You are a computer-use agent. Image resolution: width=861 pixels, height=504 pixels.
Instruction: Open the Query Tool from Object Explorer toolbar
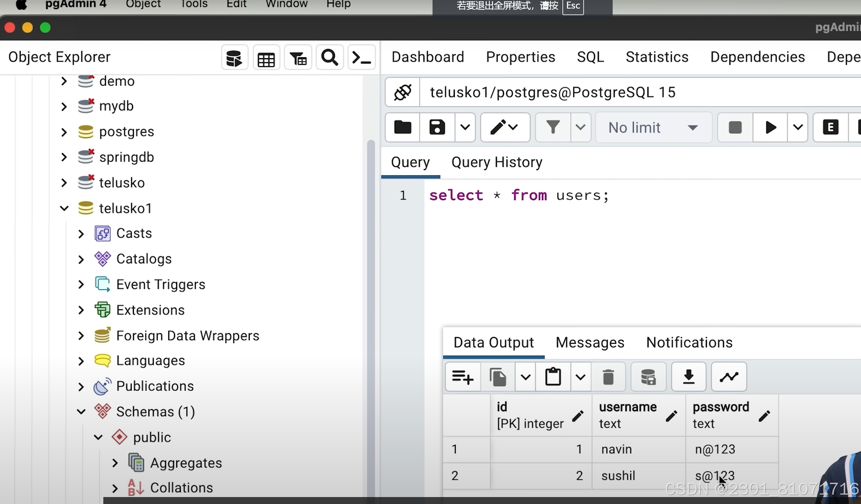pos(234,58)
